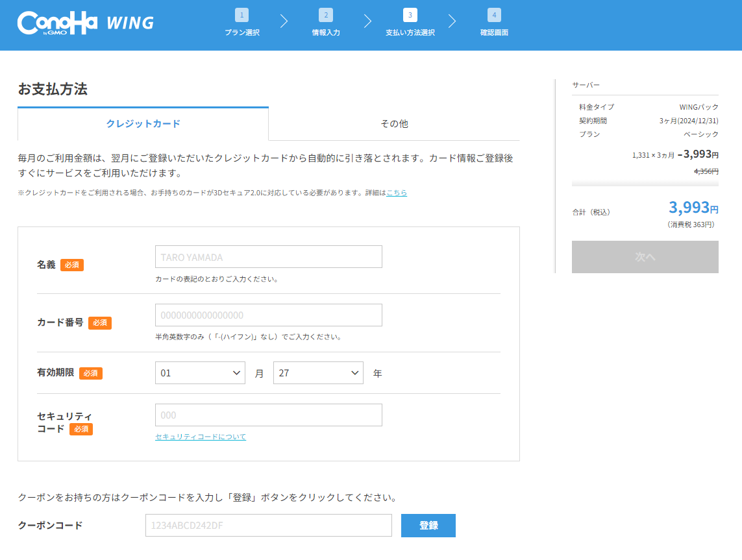
Task: Click step 4 確認画面 icon
Action: [x=494, y=15]
